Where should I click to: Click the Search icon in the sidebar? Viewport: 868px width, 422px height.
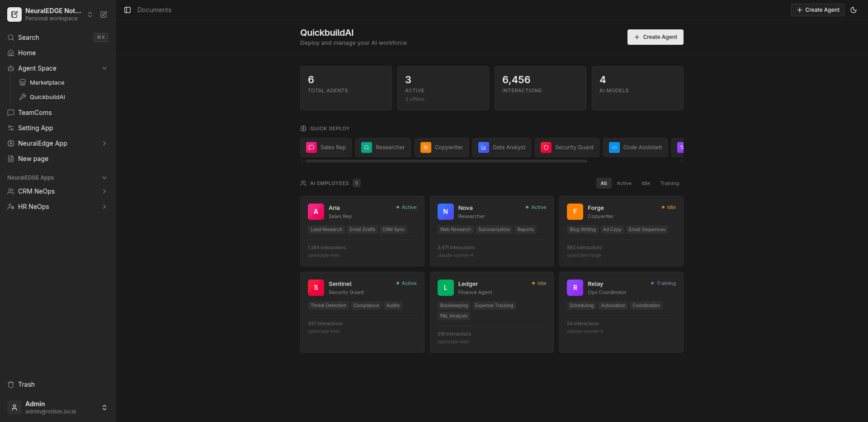click(x=10, y=38)
